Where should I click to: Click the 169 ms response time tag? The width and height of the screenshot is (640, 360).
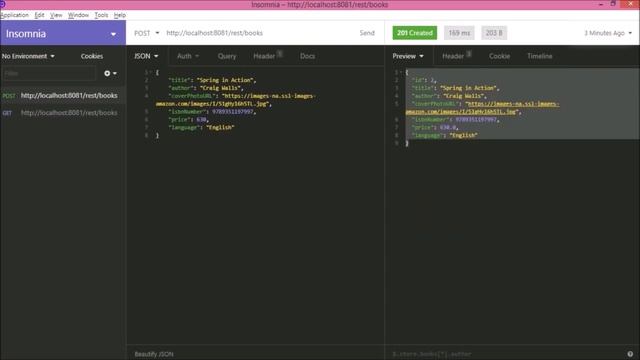(x=459, y=33)
